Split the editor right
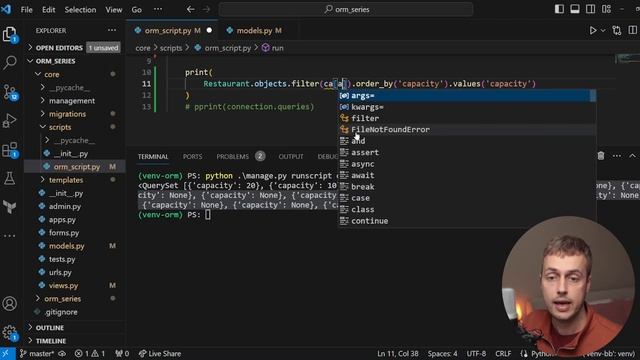The width and height of the screenshot is (640, 360). click(x=632, y=31)
